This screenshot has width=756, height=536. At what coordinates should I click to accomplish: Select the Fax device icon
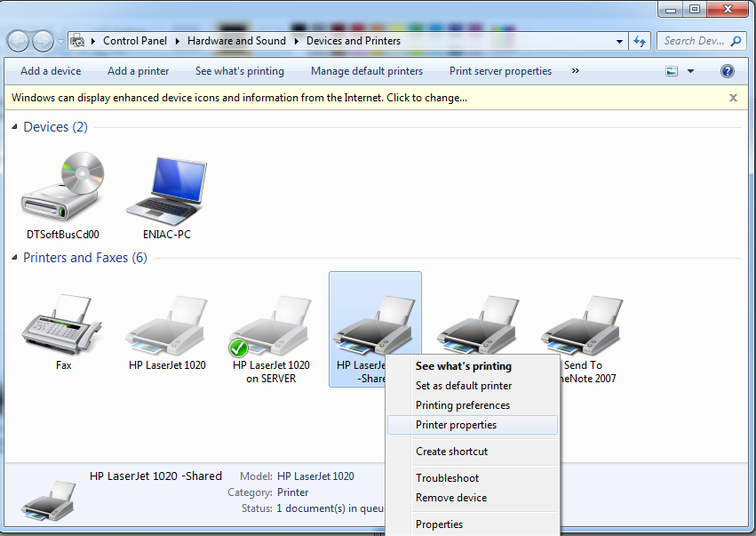(x=61, y=324)
